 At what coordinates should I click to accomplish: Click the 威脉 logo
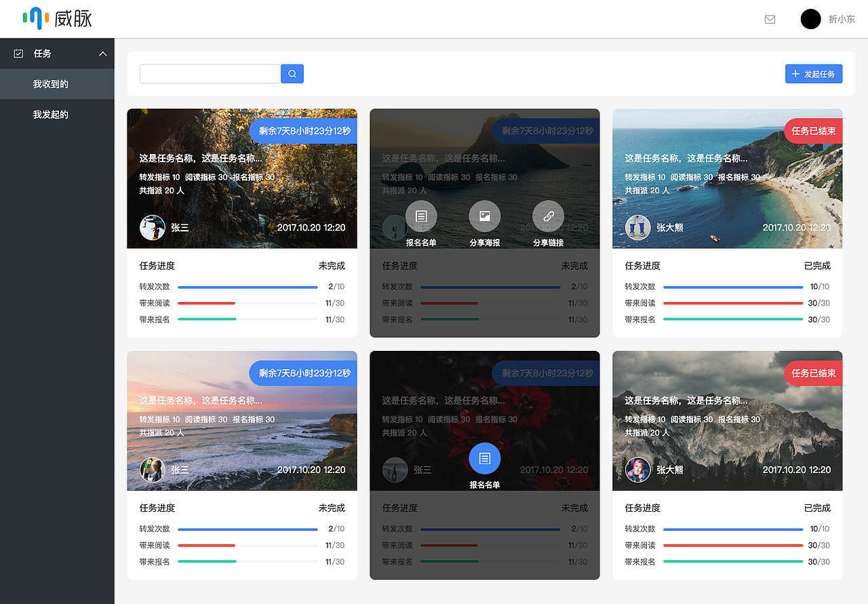click(x=57, y=18)
